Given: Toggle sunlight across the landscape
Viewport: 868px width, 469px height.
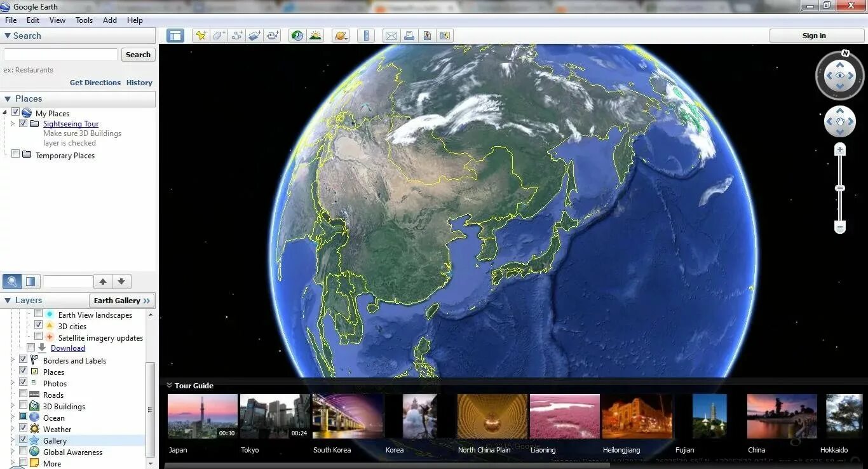Looking at the screenshot, I should [x=315, y=35].
